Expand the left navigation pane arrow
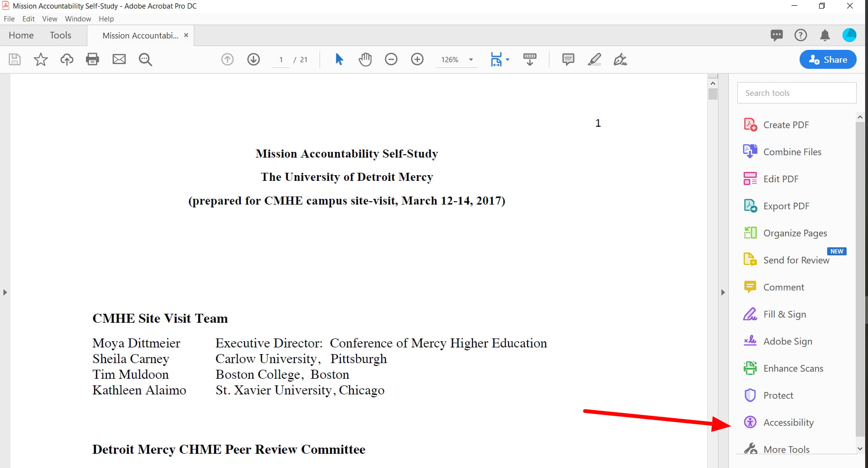 [x=5, y=292]
